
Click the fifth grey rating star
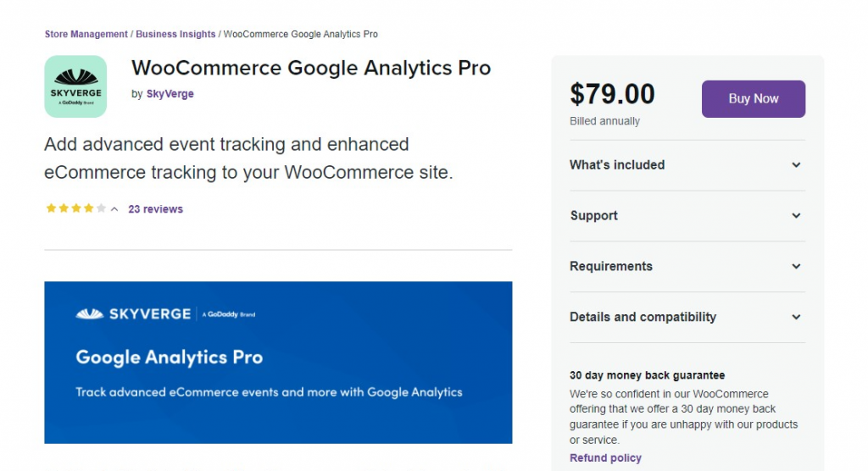coord(101,208)
